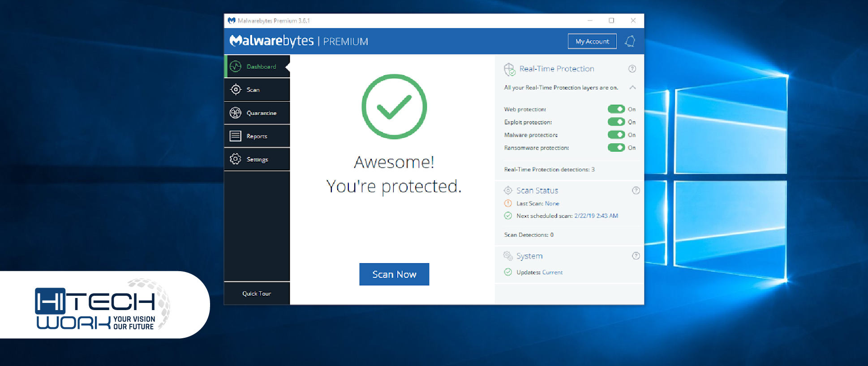Click the Last Scan None link
868x366 pixels.
[552, 204]
